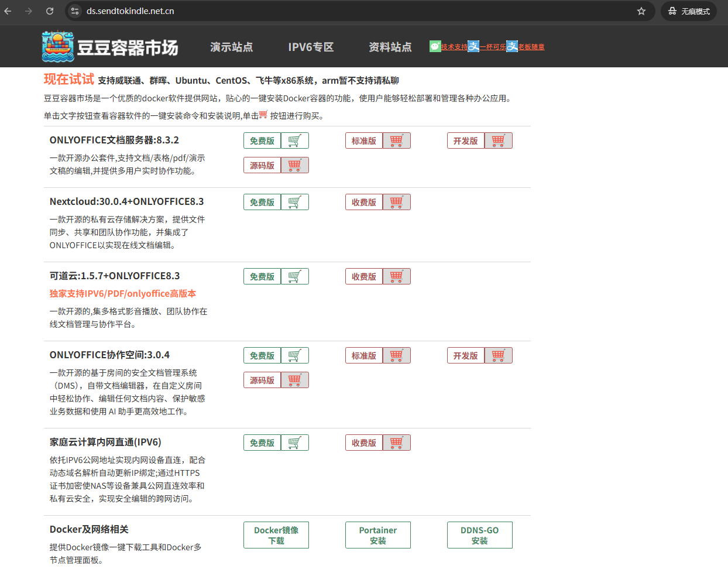Image resolution: width=728 pixels, height=576 pixels.
Task: Click the WeChat icon before 技术支持
Action: point(435,46)
